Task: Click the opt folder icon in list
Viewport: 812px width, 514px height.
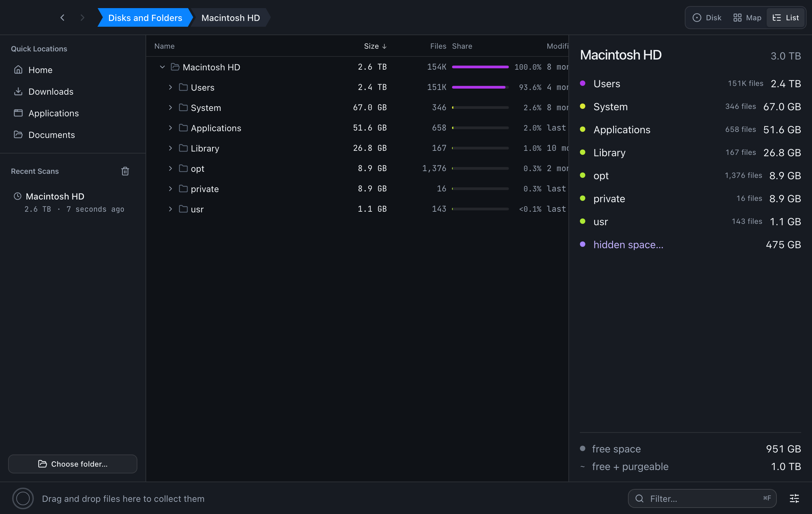Action: point(183,168)
